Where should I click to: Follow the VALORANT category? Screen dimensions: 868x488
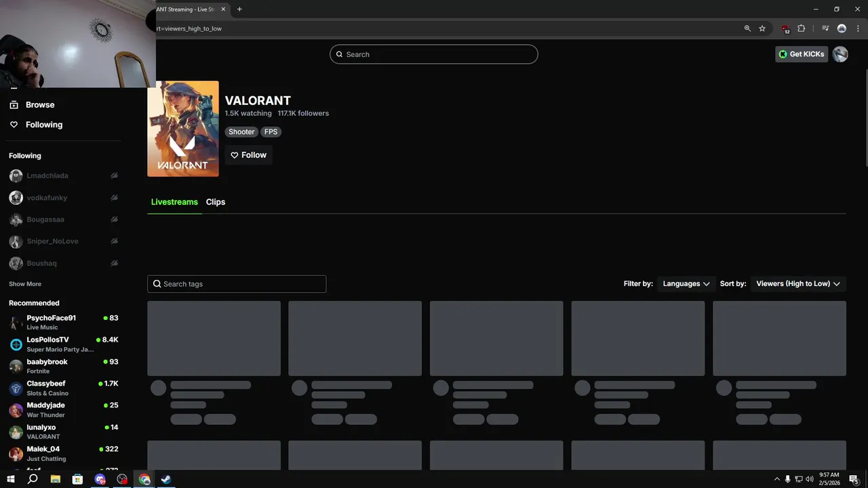click(249, 155)
